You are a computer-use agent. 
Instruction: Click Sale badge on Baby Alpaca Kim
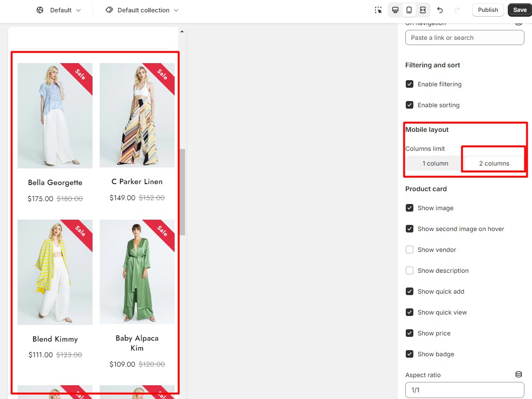pos(162,231)
